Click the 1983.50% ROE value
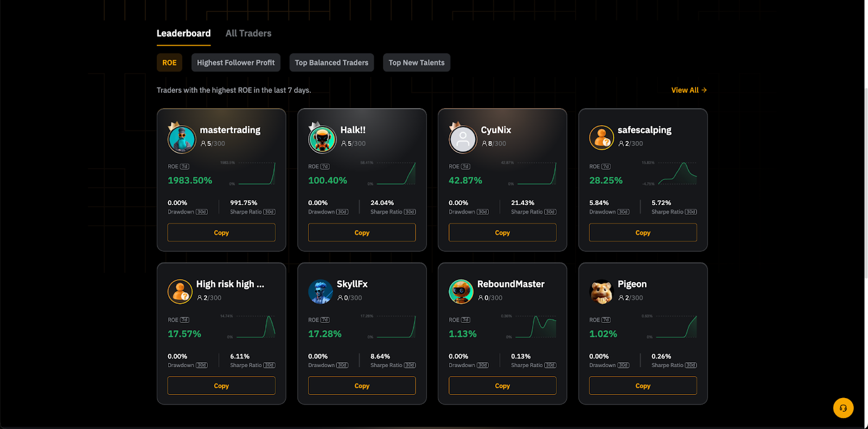868x429 pixels. [190, 181]
